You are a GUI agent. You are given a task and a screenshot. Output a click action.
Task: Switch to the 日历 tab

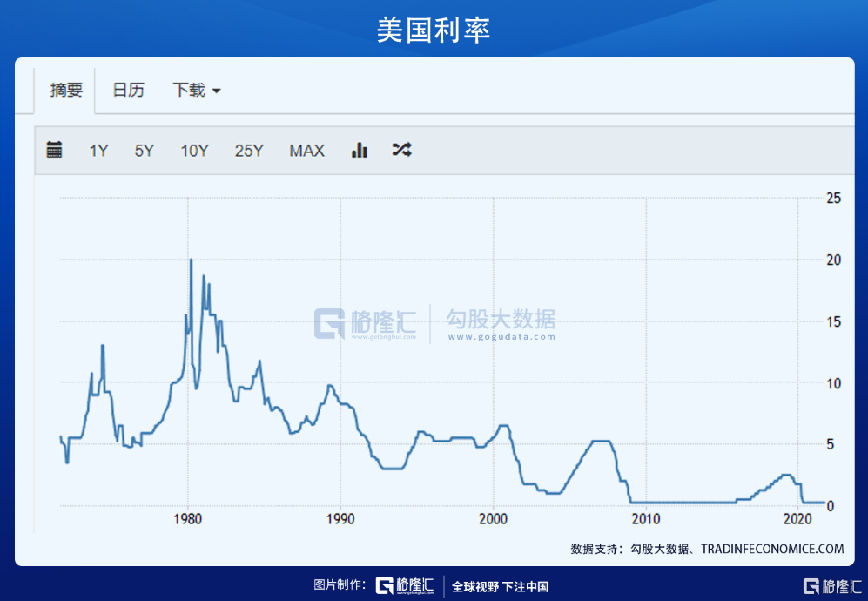click(128, 90)
